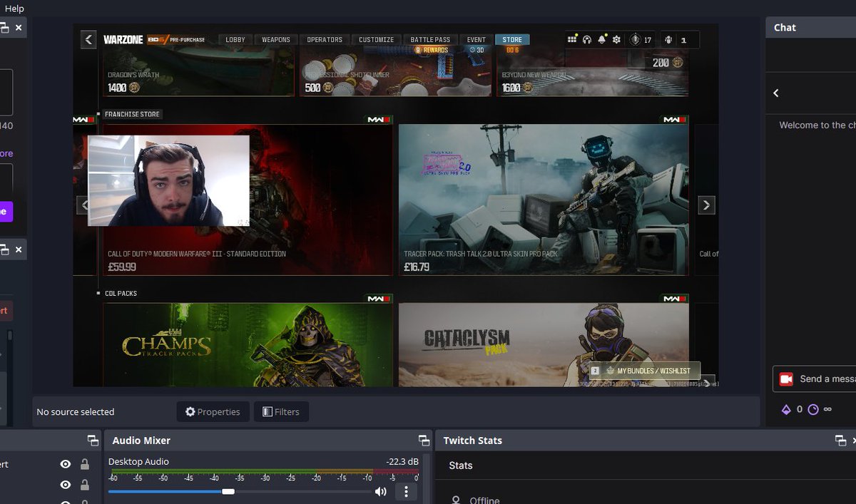Select the Modern Warfare III Standard Edition card

248,200
